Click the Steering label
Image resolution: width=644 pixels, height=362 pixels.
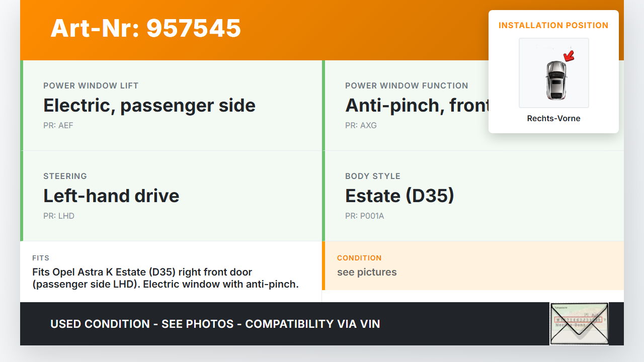point(65,176)
